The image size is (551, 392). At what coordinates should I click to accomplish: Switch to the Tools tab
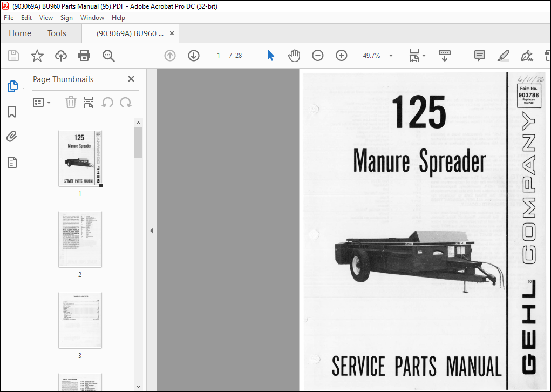pos(57,33)
